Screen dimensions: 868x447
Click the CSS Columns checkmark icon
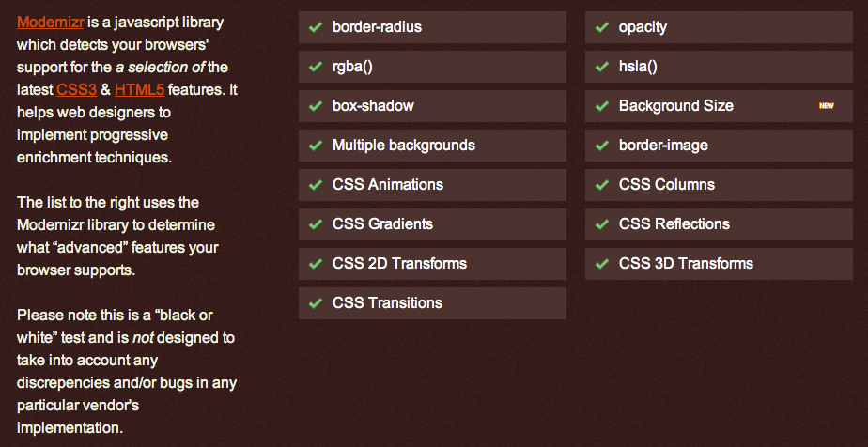(602, 185)
